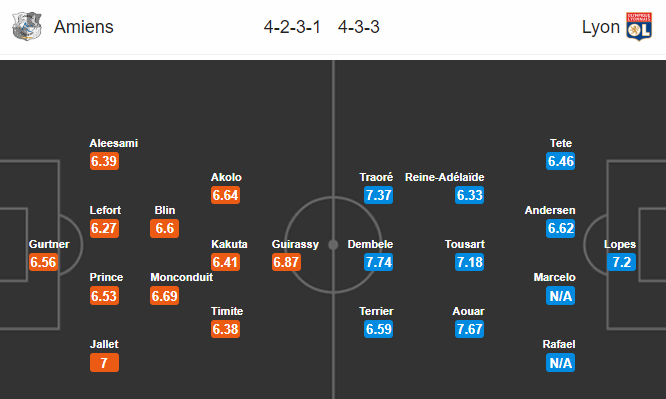
Task: Click the Monconduit player name
Action: tap(181, 277)
